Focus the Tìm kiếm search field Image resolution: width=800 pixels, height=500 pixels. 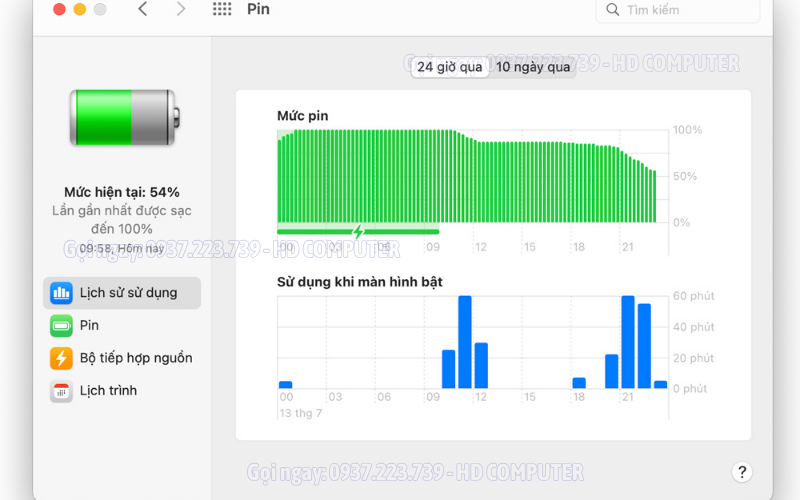(680, 10)
